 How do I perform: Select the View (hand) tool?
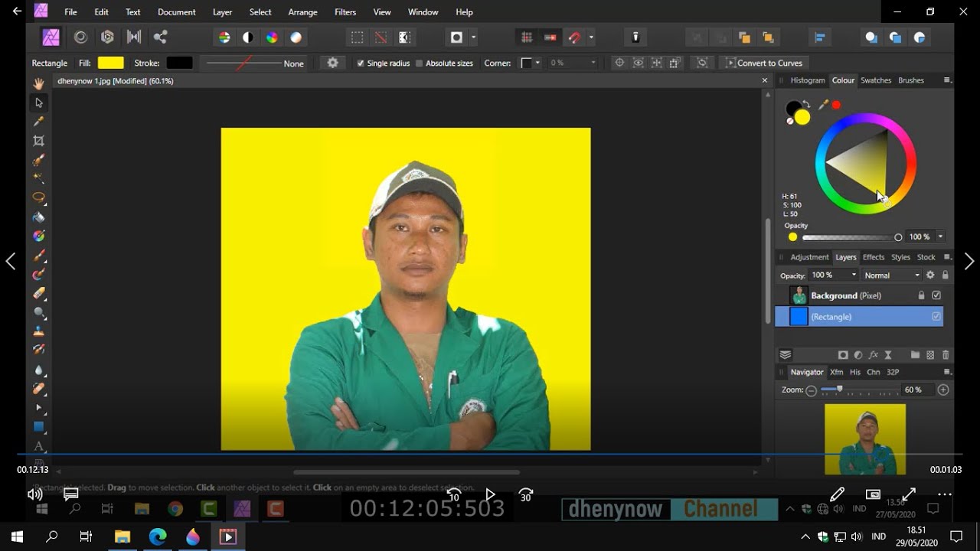pos(38,83)
